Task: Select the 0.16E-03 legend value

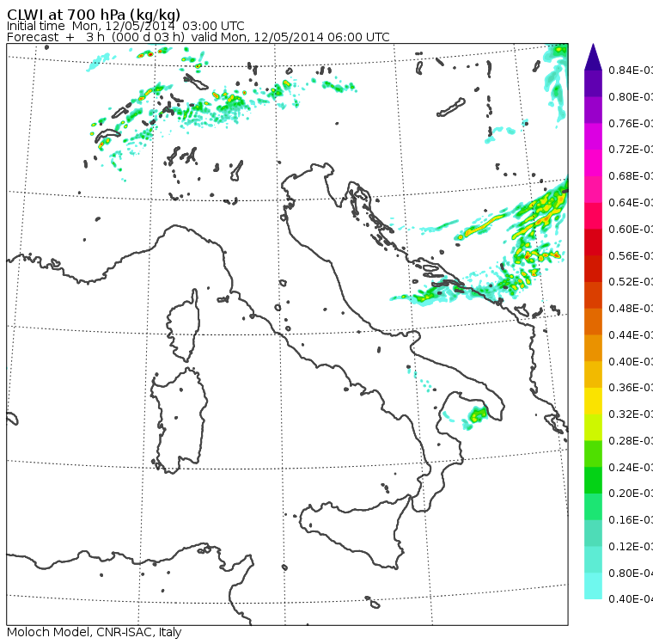Action: (631, 520)
